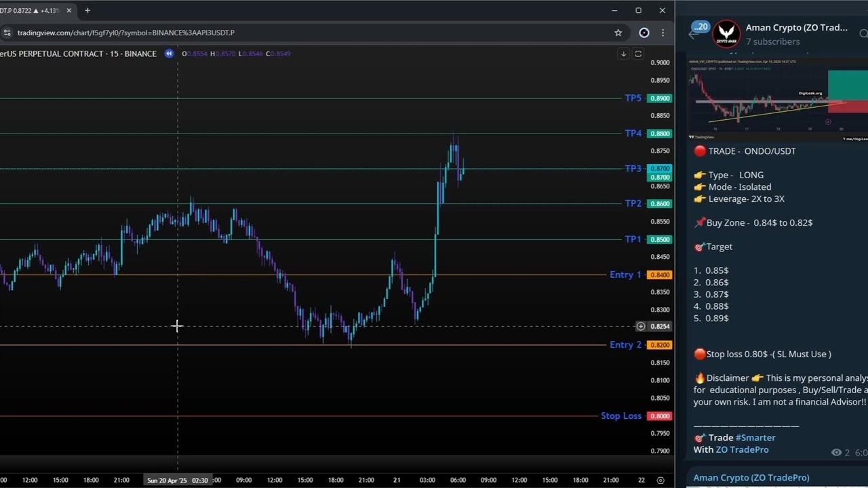
Task: Open the Chrome three-dot menu
Action: point(663,33)
